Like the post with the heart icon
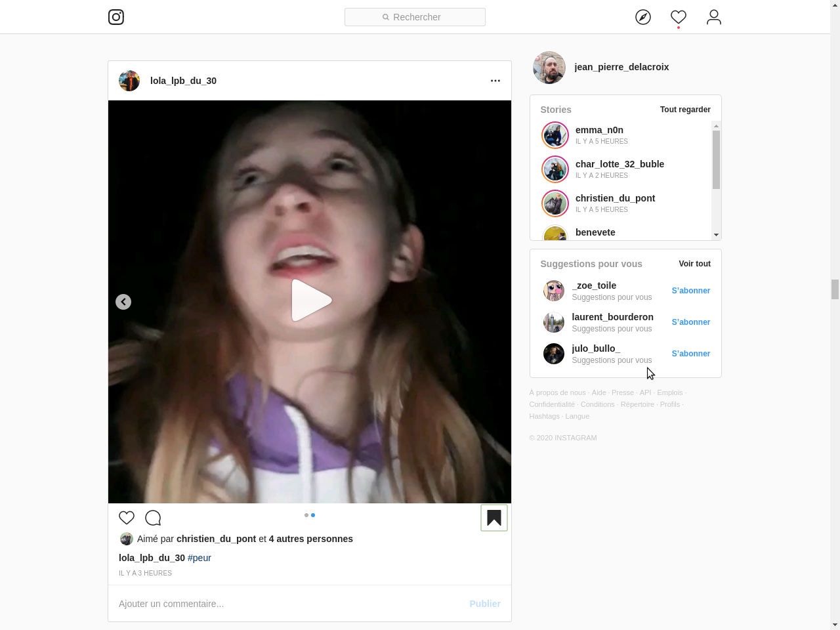 tap(127, 518)
